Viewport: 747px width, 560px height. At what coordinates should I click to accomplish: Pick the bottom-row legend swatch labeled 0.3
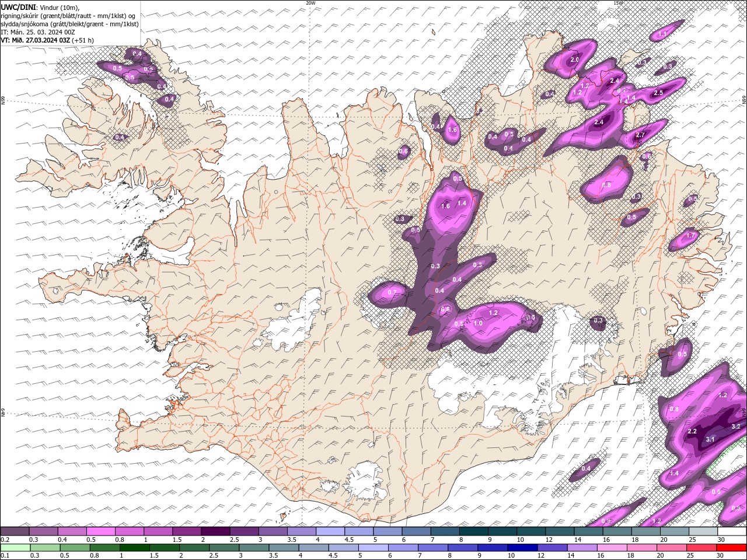[45, 548]
